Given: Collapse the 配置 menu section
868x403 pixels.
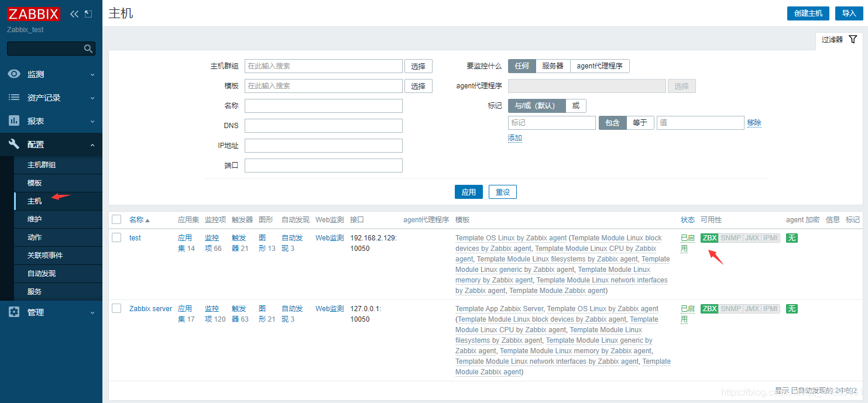Looking at the screenshot, I should 51,144.
